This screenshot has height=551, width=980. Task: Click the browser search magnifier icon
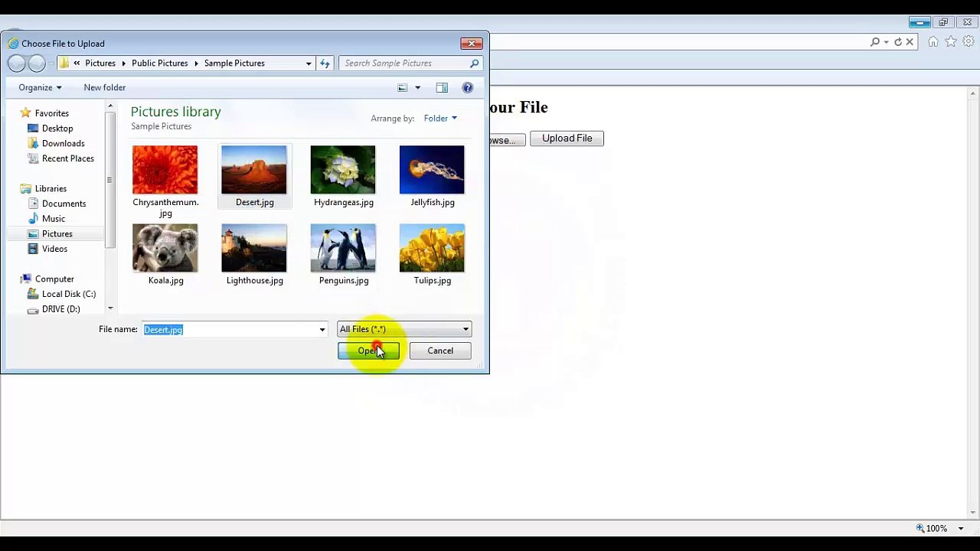click(x=875, y=42)
